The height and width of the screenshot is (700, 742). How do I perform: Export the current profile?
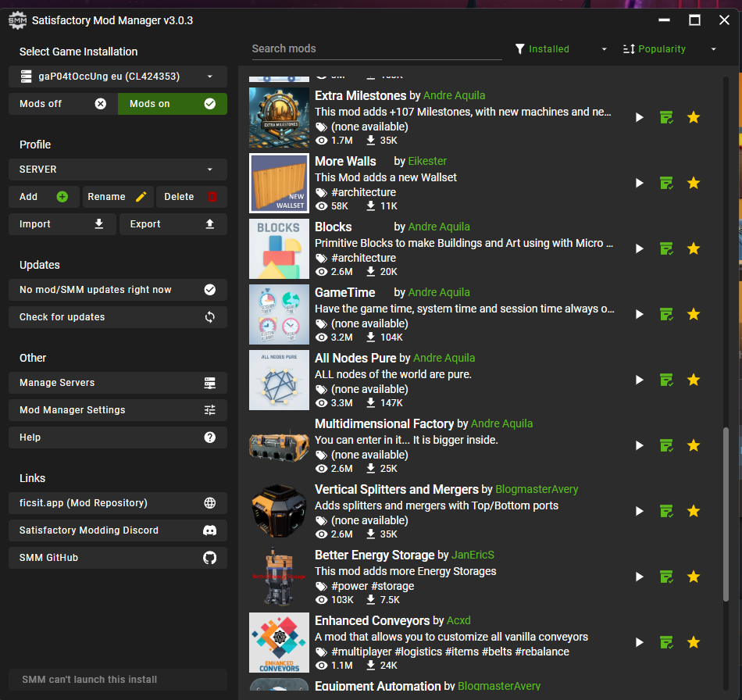173,224
